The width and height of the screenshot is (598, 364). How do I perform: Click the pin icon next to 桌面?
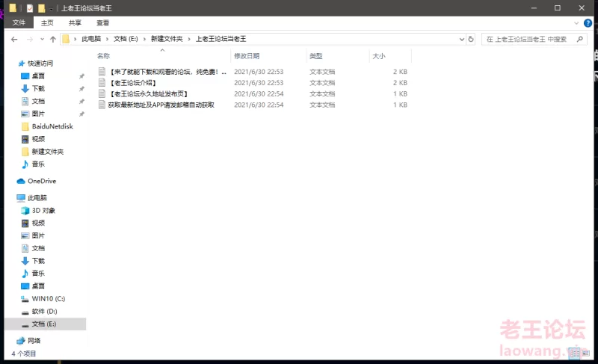(x=81, y=76)
